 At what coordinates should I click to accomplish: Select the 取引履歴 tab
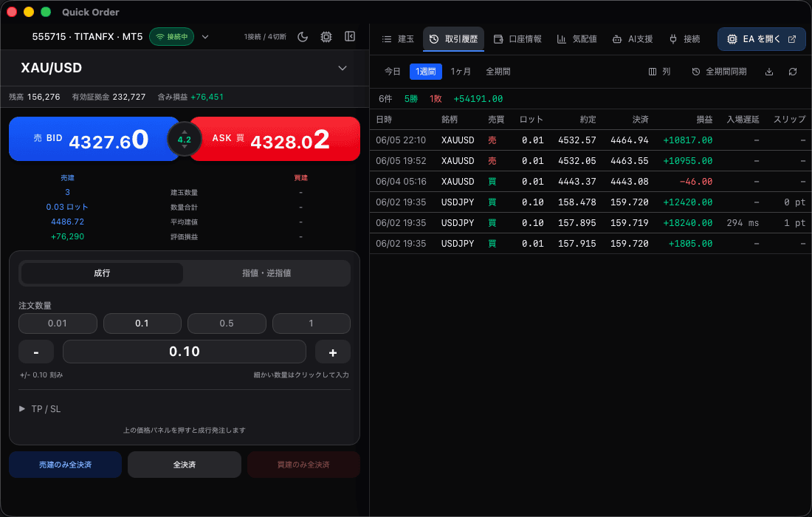[x=454, y=39]
